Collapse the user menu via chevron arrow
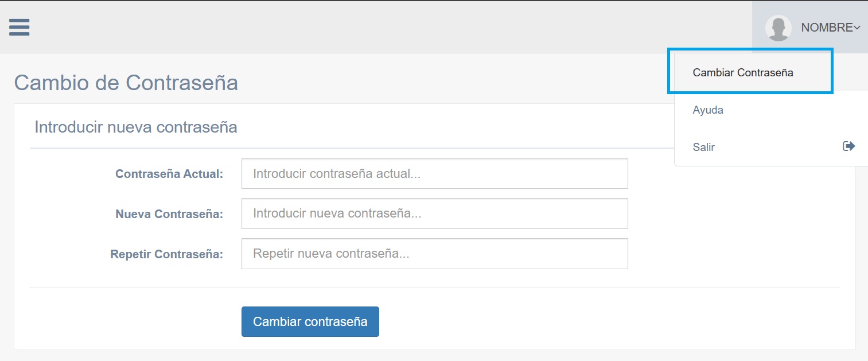This screenshot has width=868, height=361. (x=857, y=28)
